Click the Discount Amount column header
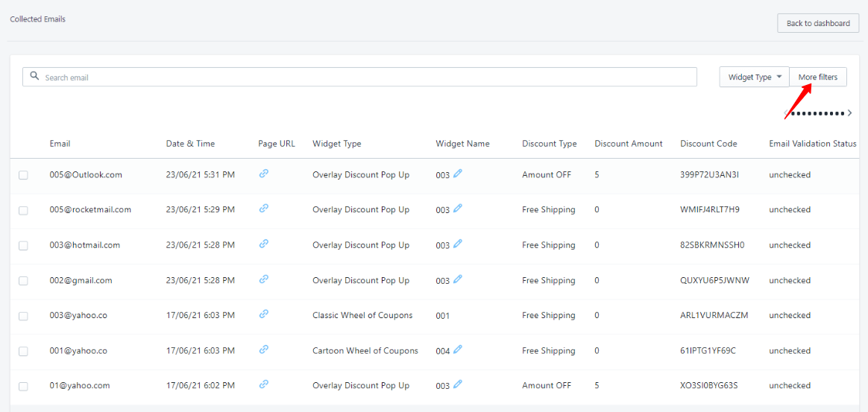 [x=629, y=144]
